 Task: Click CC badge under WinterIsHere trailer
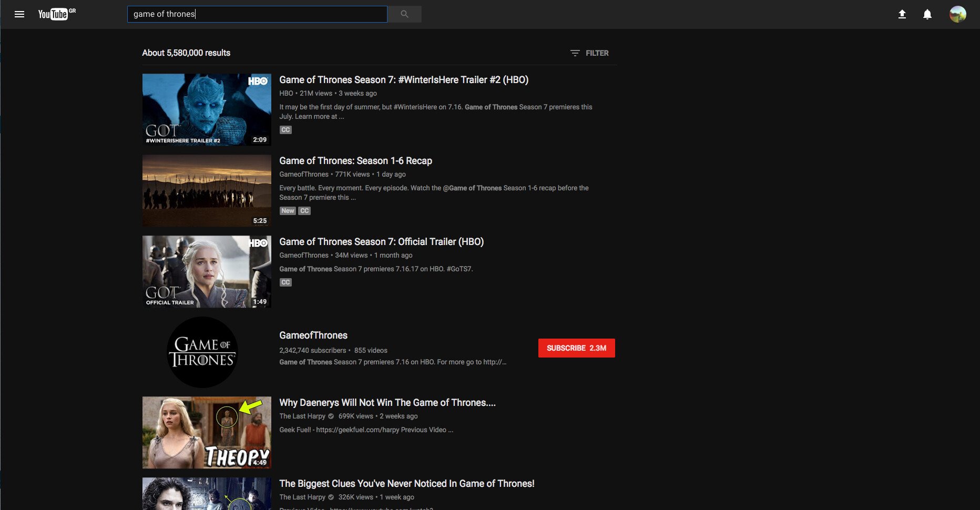(x=285, y=130)
